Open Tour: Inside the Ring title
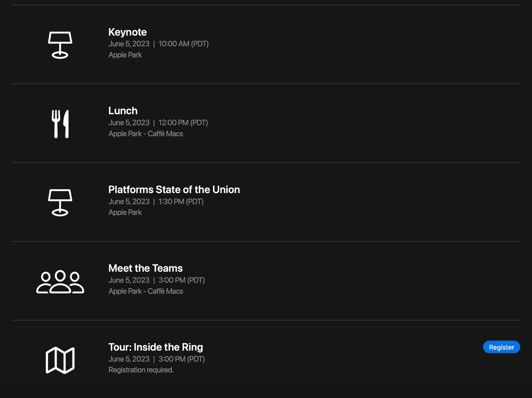This screenshot has width=532, height=398. 156,347
